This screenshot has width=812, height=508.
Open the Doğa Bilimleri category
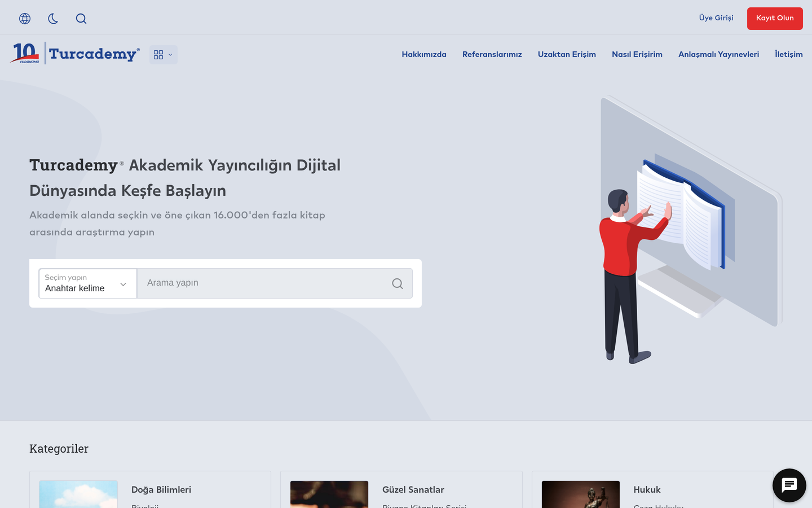161,490
